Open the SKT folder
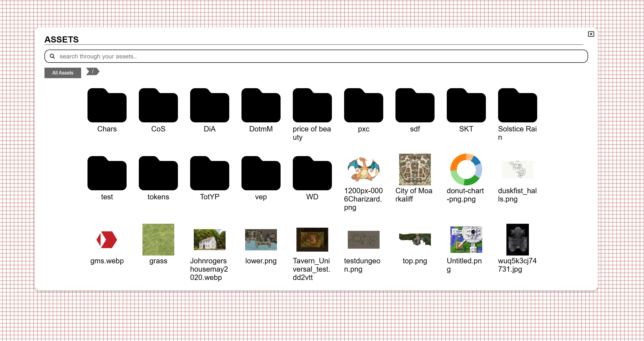 point(466,106)
